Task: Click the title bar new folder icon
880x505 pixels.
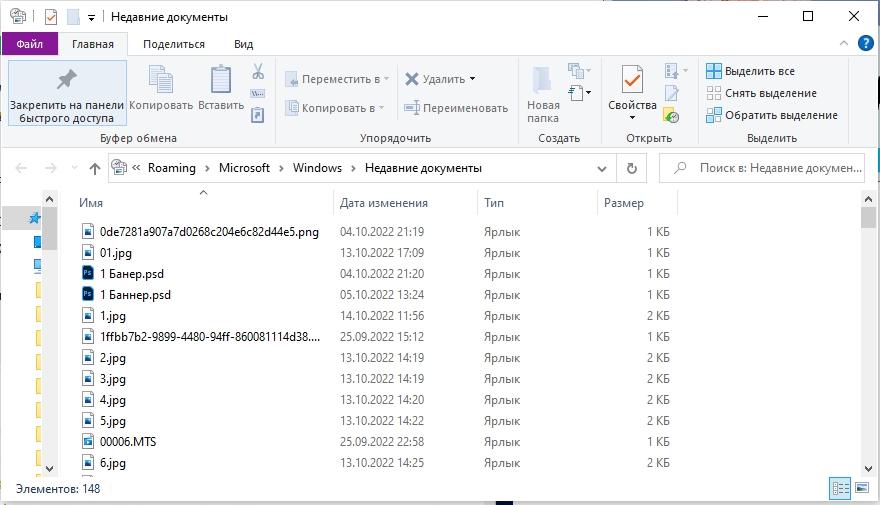Action: (x=73, y=17)
